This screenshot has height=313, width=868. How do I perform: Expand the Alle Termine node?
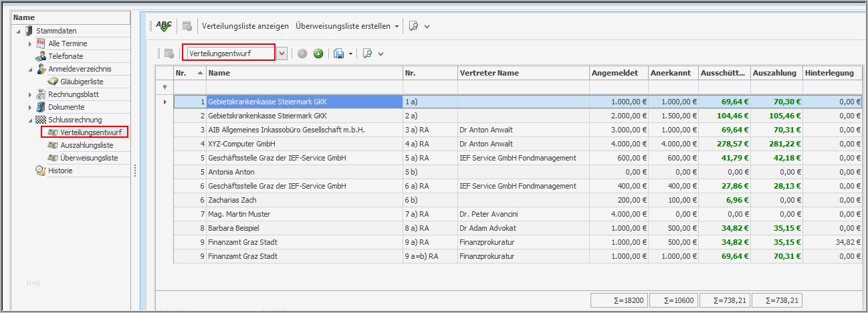point(30,44)
